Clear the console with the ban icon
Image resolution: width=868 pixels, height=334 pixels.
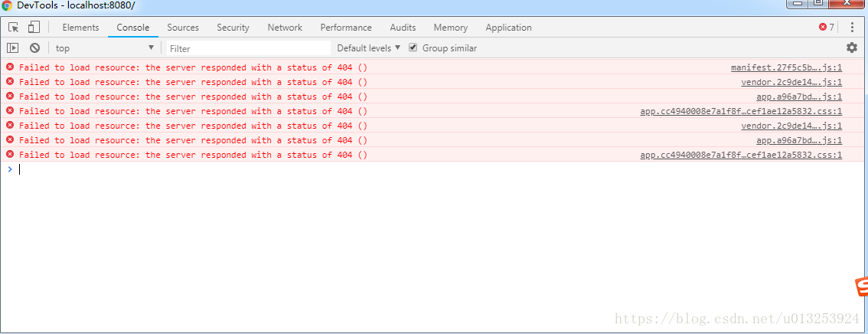click(34, 48)
